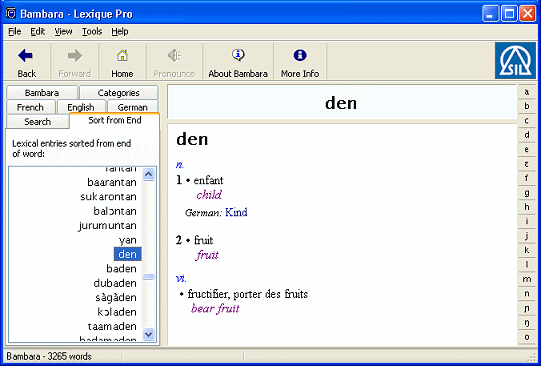541x366 pixels.
Task: Jump to letter l in index
Action: (x=527, y=265)
